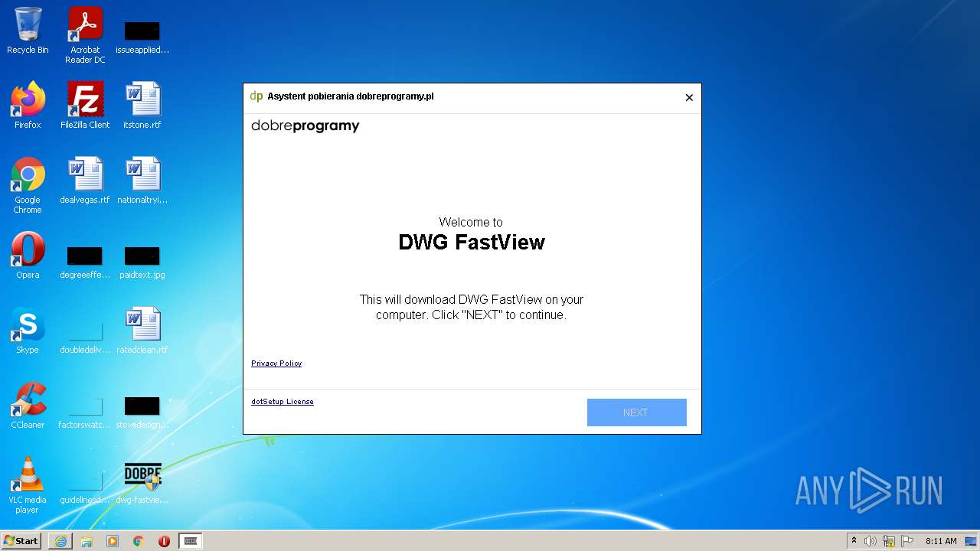Select the itstone.rtf document icon
980x551 pixels.
coord(142,105)
